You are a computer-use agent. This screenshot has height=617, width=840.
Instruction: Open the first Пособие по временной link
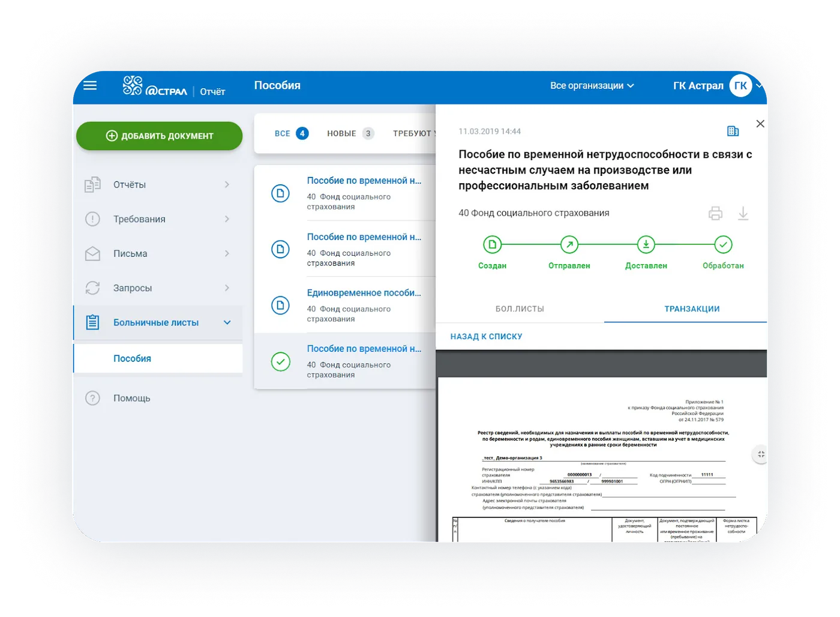(364, 181)
